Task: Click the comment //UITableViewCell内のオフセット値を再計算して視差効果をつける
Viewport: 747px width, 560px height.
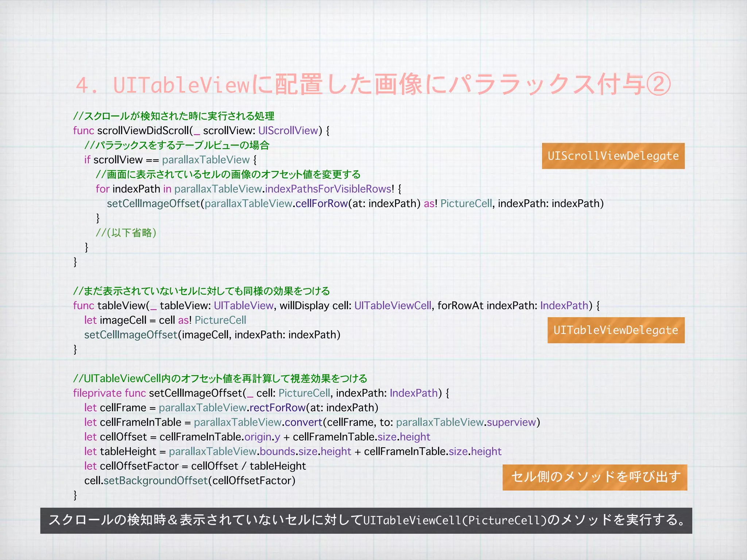Action: tap(220, 378)
